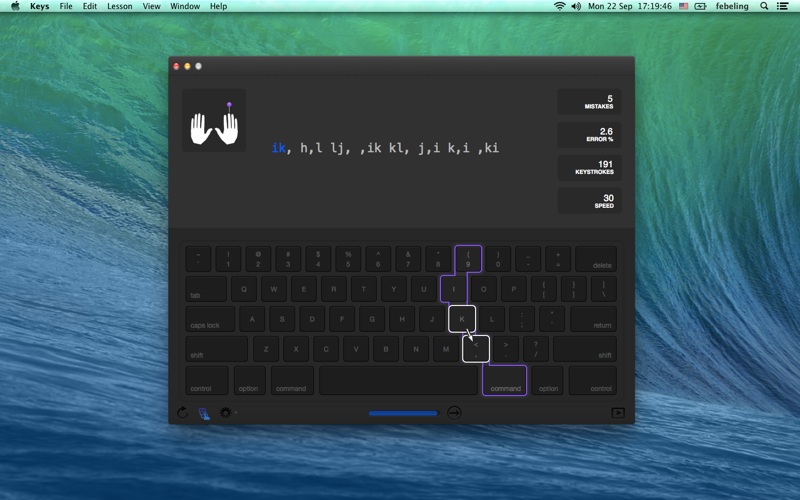Viewport: 800px width, 500px height.
Task: Click the highlighted comma key
Action: [476, 349]
